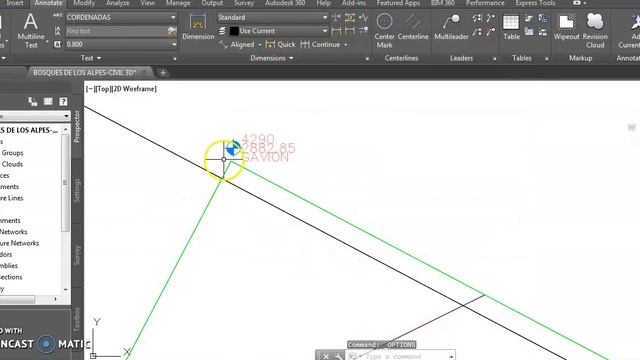Insert a Table from the ribbon
The image size is (640, 360).
coord(511,27)
